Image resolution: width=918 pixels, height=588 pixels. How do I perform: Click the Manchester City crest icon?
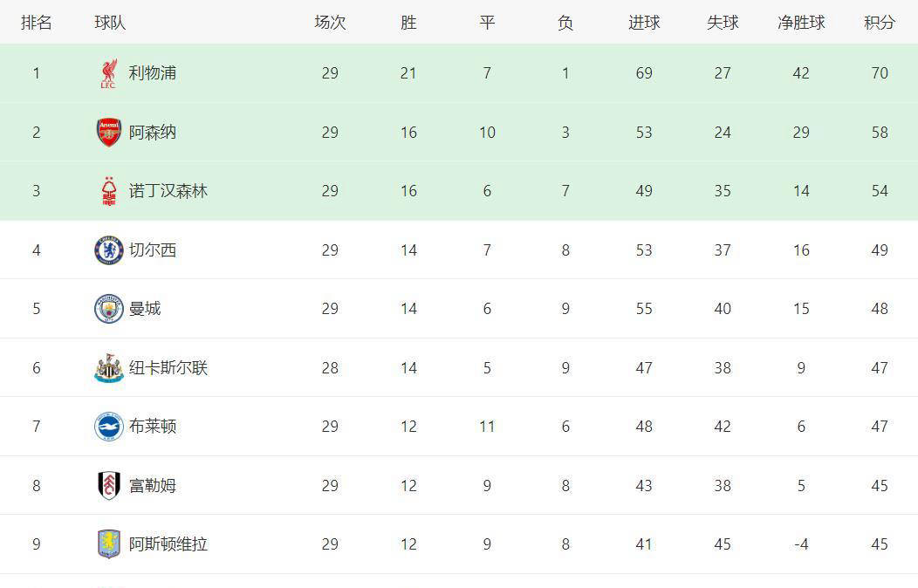(108, 309)
